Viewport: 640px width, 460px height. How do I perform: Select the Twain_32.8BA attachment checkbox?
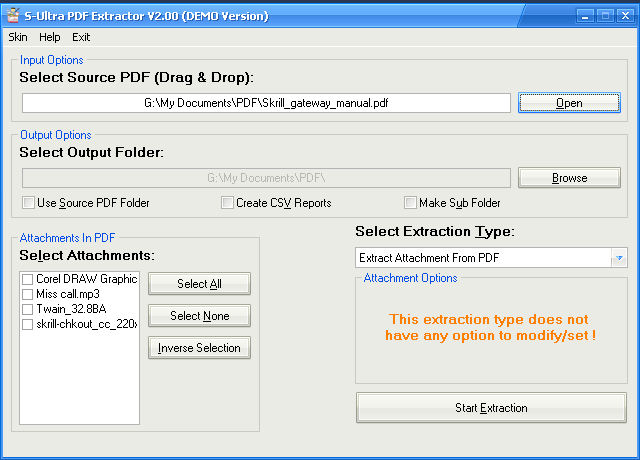(x=28, y=309)
